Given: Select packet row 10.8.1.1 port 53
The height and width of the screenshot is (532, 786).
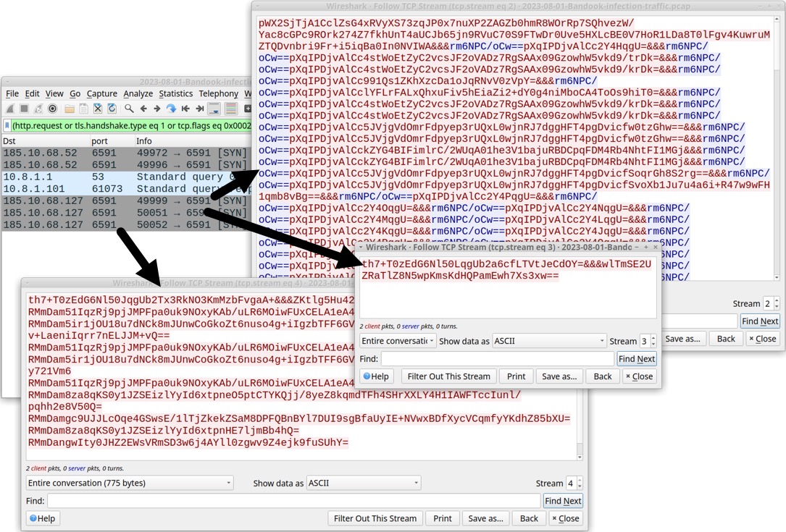Looking at the screenshot, I should pos(126,177).
